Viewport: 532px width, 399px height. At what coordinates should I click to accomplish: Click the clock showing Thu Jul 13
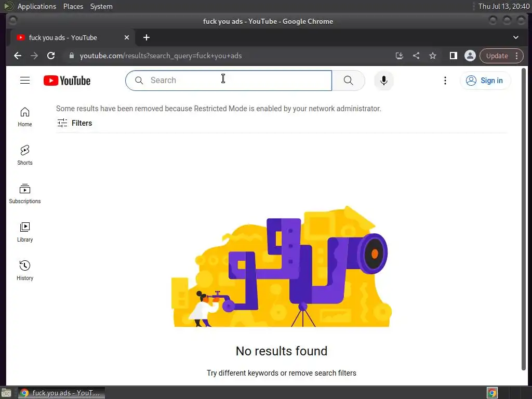pos(503,6)
